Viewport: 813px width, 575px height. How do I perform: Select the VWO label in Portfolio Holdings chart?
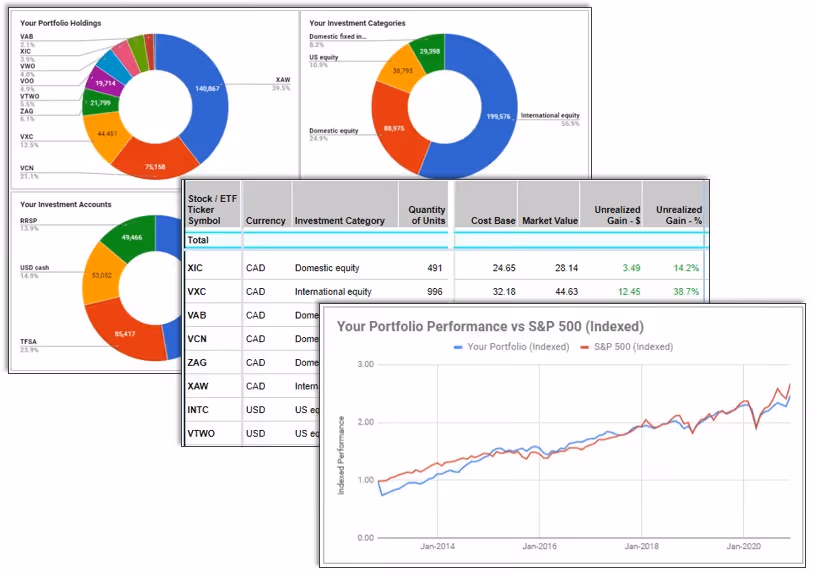(27, 66)
